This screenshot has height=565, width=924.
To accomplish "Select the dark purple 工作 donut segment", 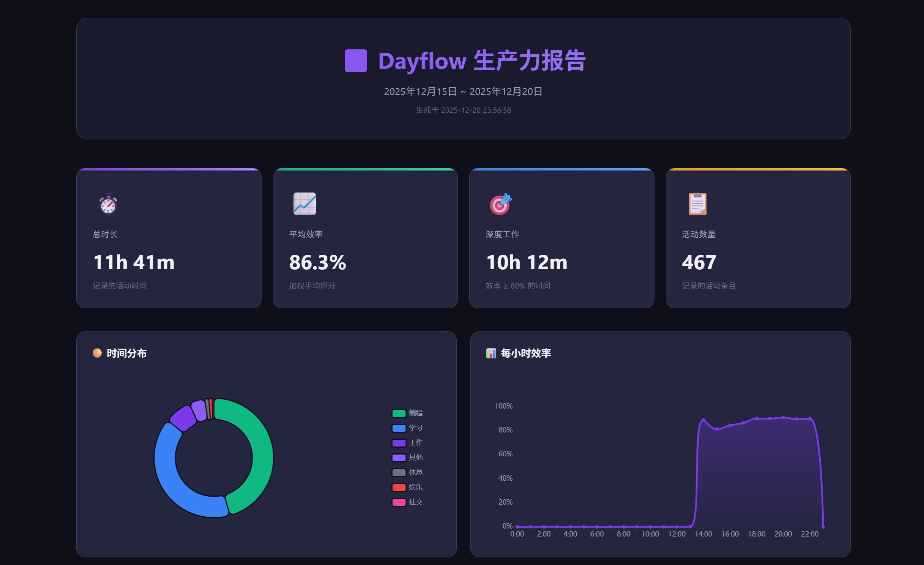I will pos(183,418).
